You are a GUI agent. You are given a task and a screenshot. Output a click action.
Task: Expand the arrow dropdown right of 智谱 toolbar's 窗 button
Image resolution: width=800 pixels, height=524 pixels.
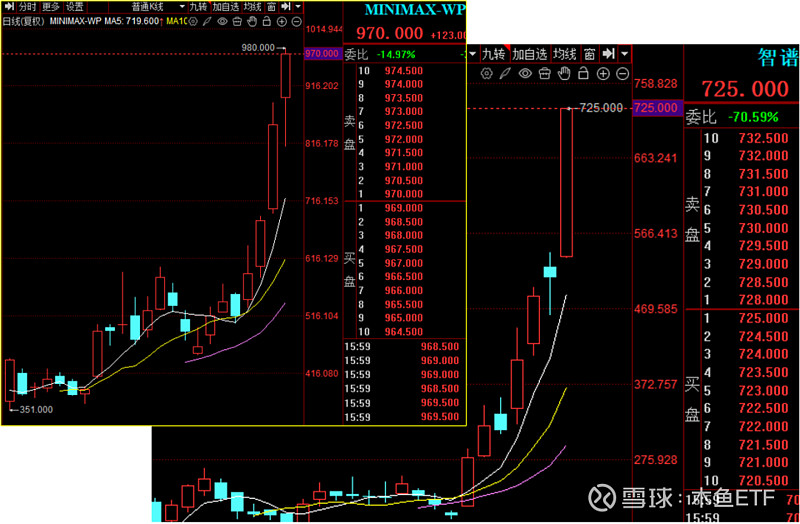click(x=624, y=54)
